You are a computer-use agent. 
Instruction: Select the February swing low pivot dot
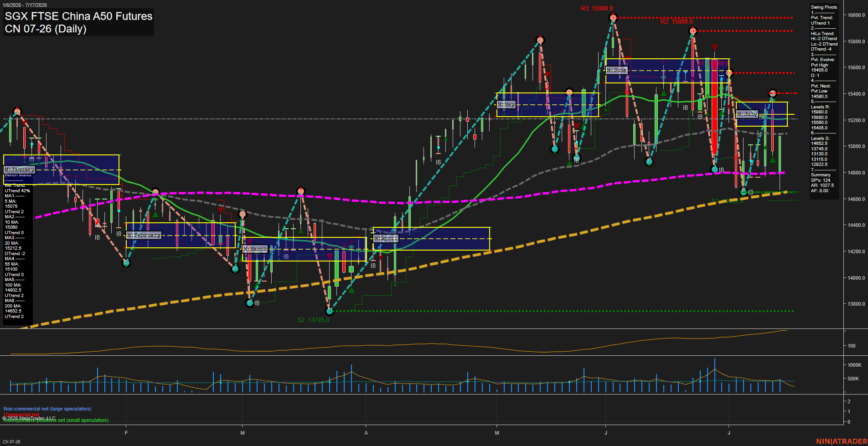pyautogui.click(x=126, y=262)
